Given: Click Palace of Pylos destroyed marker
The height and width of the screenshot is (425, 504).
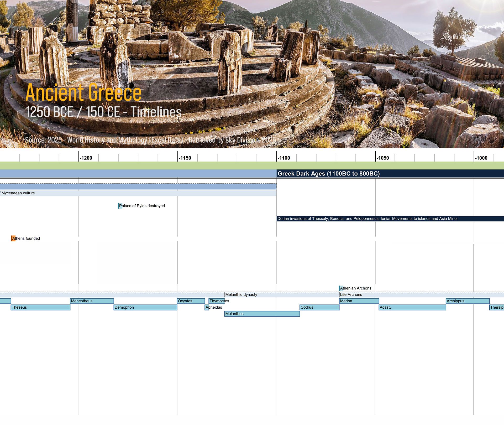Looking at the screenshot, I should click(120, 206).
